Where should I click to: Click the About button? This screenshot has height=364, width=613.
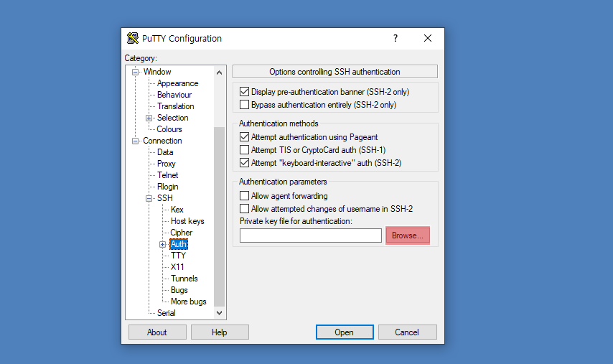[157, 332]
